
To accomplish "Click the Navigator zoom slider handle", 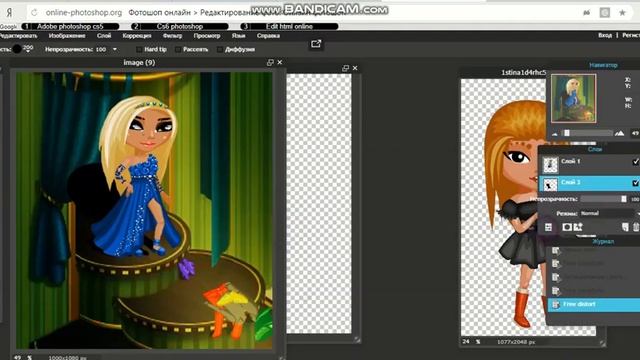I will click(567, 133).
